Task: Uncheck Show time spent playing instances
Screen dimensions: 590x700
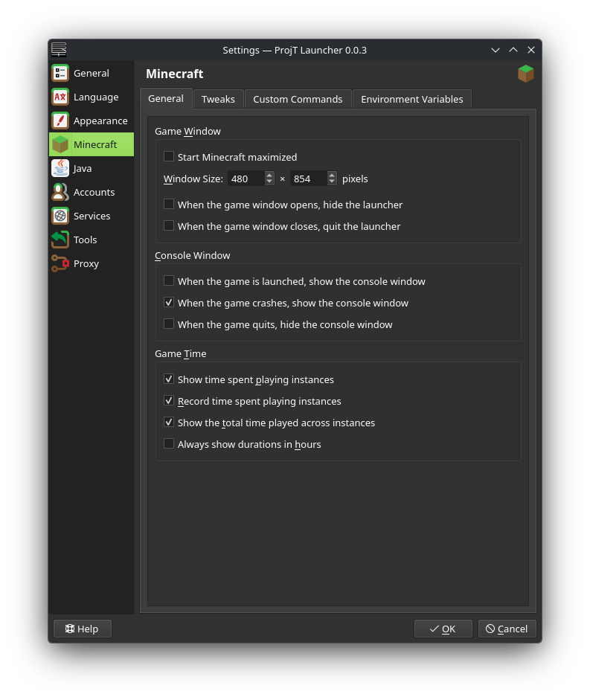Action: [x=168, y=379]
